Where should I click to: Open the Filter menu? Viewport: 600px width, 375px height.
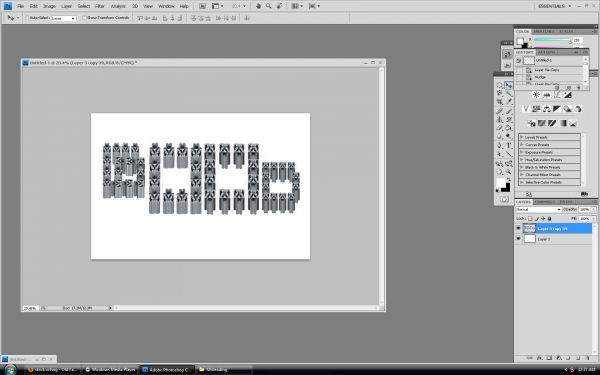[100, 6]
